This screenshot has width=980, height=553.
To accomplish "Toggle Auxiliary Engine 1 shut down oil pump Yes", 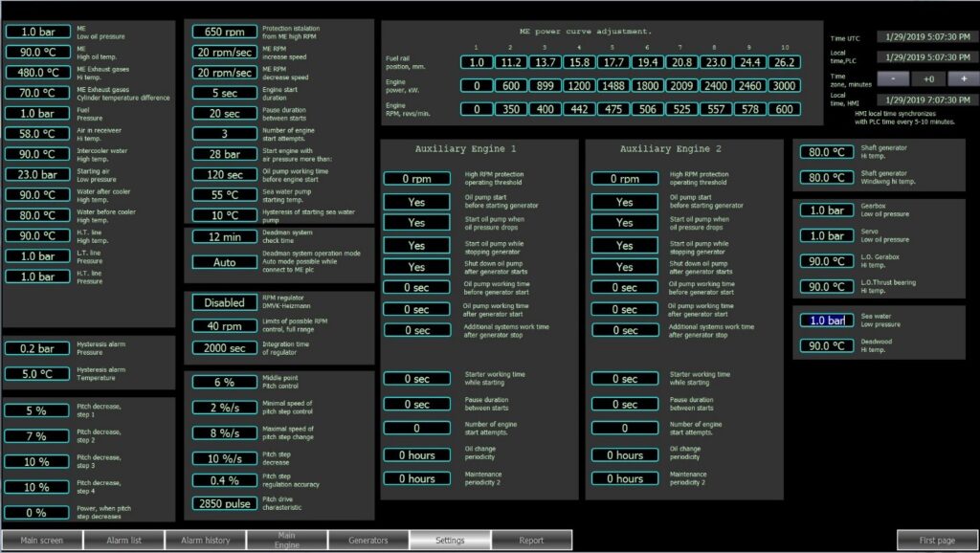I will pyautogui.click(x=416, y=267).
